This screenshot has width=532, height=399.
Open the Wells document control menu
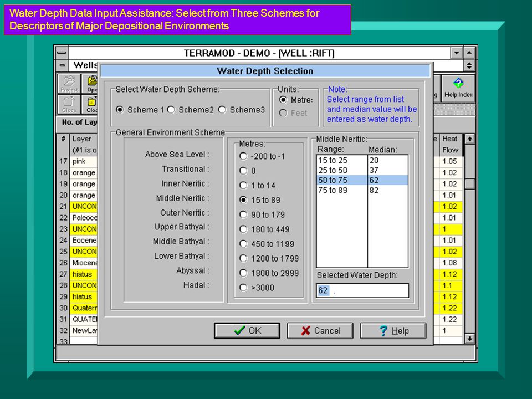coord(63,65)
